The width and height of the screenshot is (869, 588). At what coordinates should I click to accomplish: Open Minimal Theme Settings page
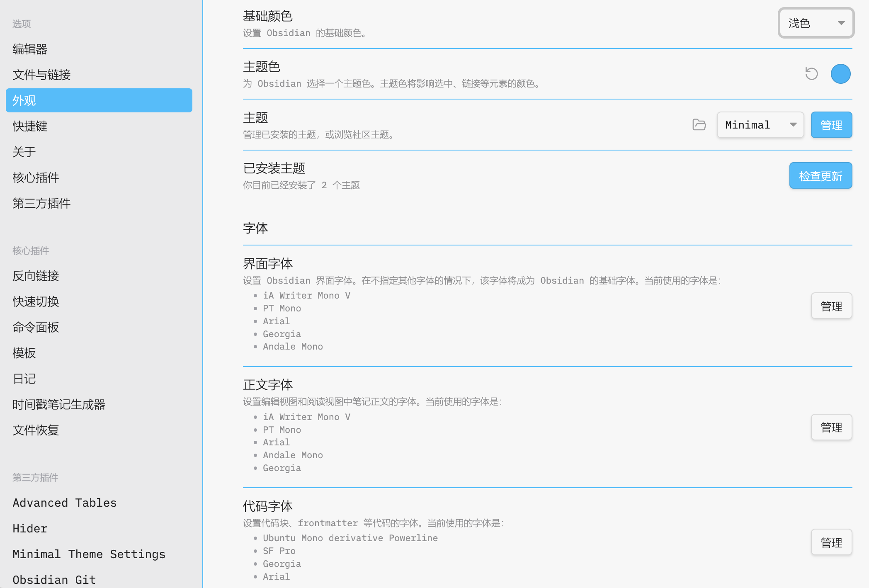(89, 554)
